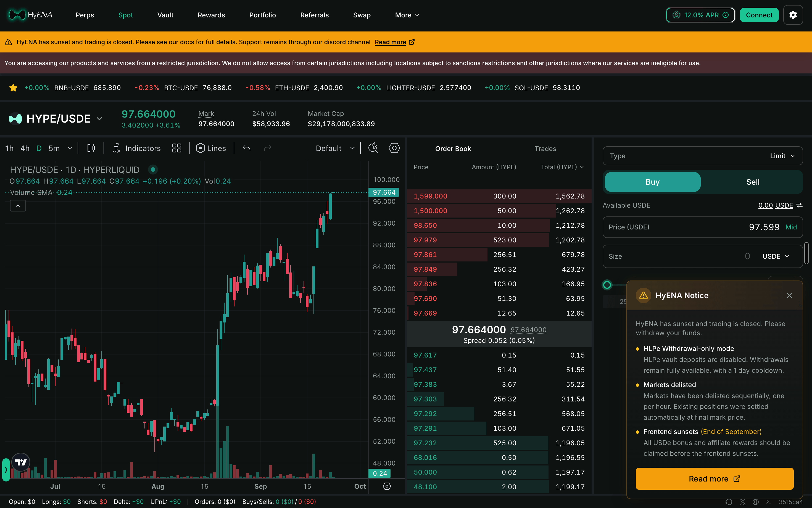Open the Vault page
The height and width of the screenshot is (508, 812).
(165, 15)
